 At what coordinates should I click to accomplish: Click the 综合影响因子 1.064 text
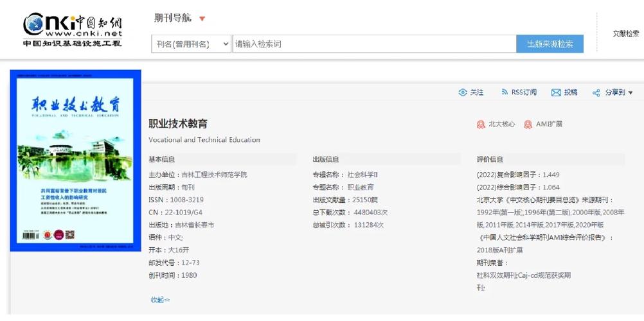click(518, 187)
